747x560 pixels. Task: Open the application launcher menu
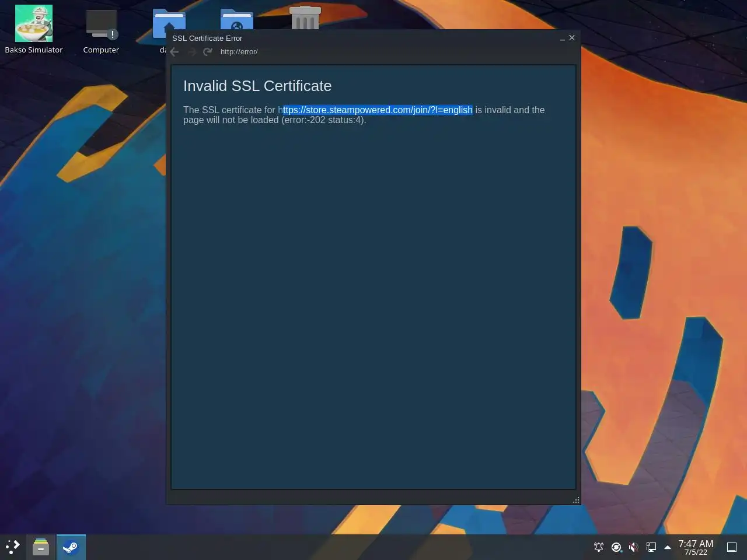(x=13, y=547)
